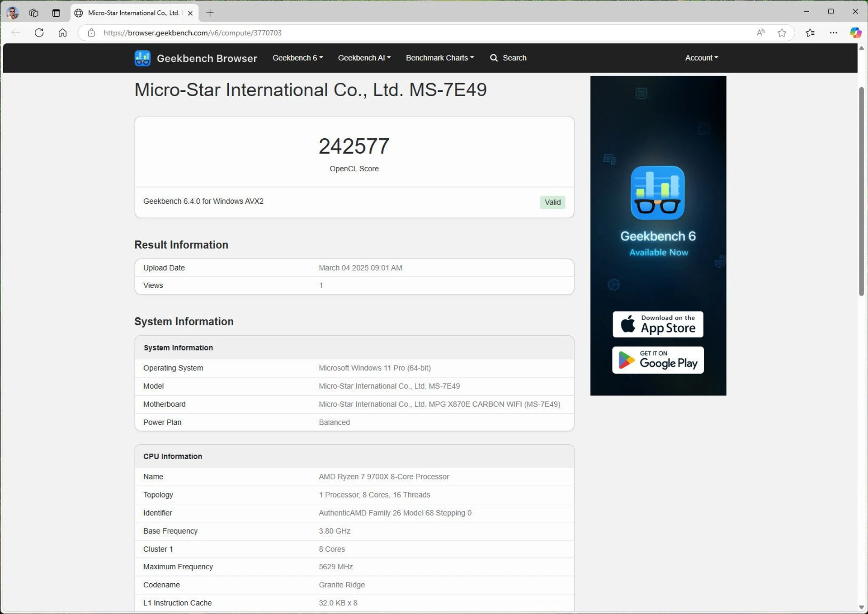Click the browser back arrow
868x614 pixels.
click(x=16, y=33)
